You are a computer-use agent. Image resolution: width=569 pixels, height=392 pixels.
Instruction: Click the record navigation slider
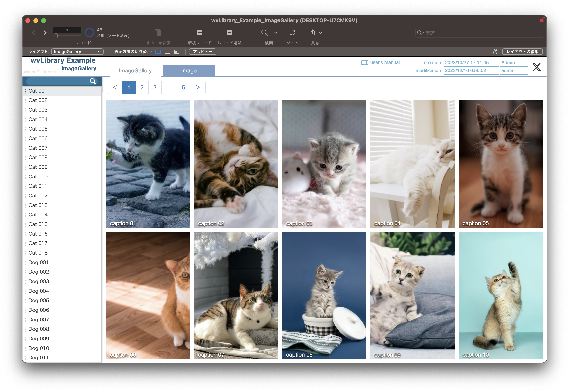click(x=56, y=36)
